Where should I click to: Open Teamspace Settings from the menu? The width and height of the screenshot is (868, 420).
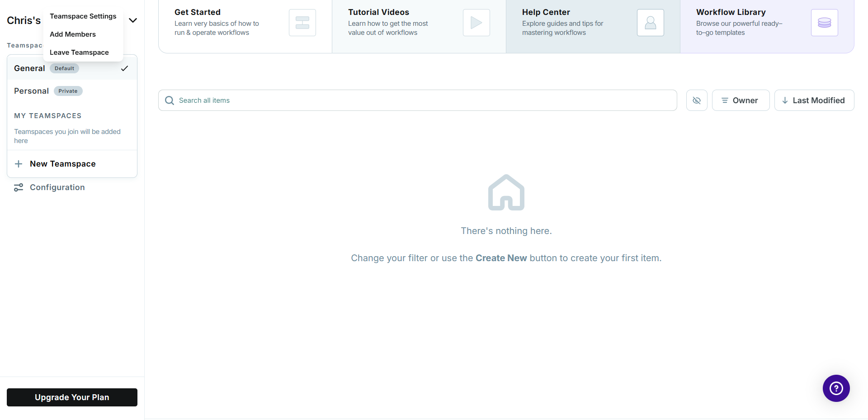[83, 16]
